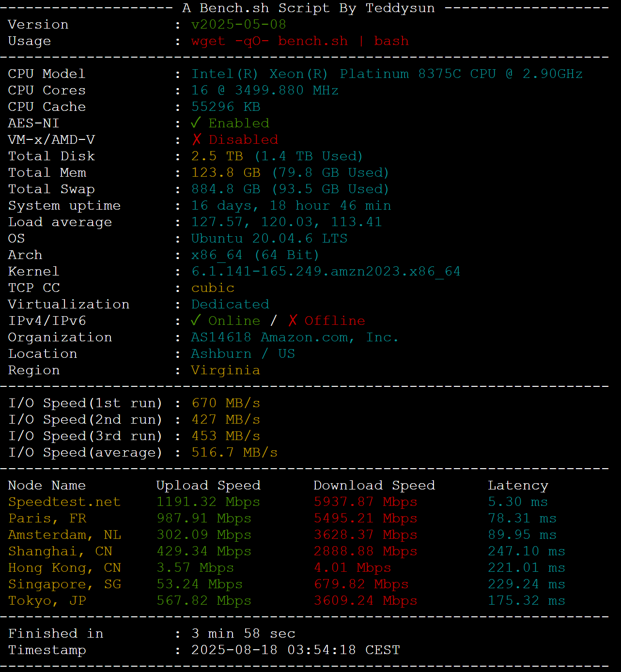Click the load average values
621x672 pixels.
click(x=286, y=222)
